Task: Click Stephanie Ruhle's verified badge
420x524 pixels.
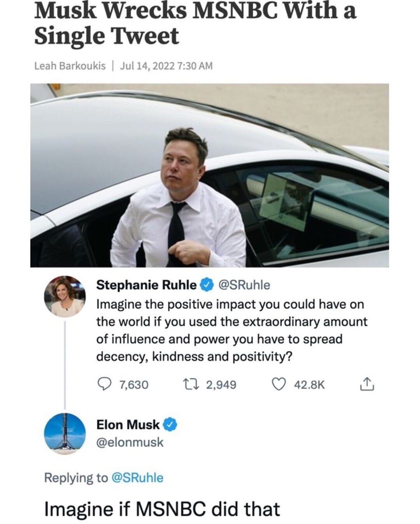Action: tap(206, 285)
